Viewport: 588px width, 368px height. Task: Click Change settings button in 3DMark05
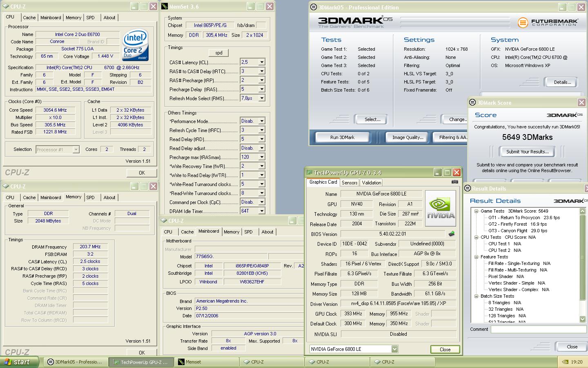pyautogui.click(x=455, y=119)
